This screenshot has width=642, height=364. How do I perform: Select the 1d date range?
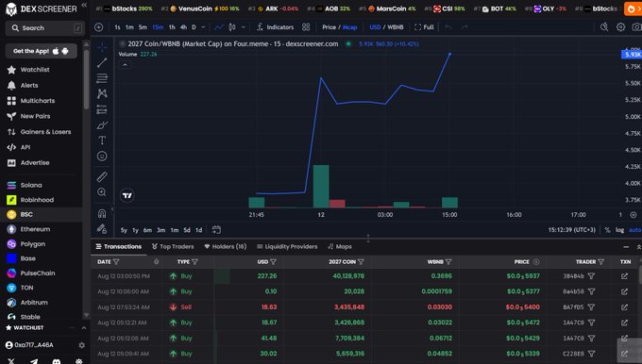tap(198, 230)
